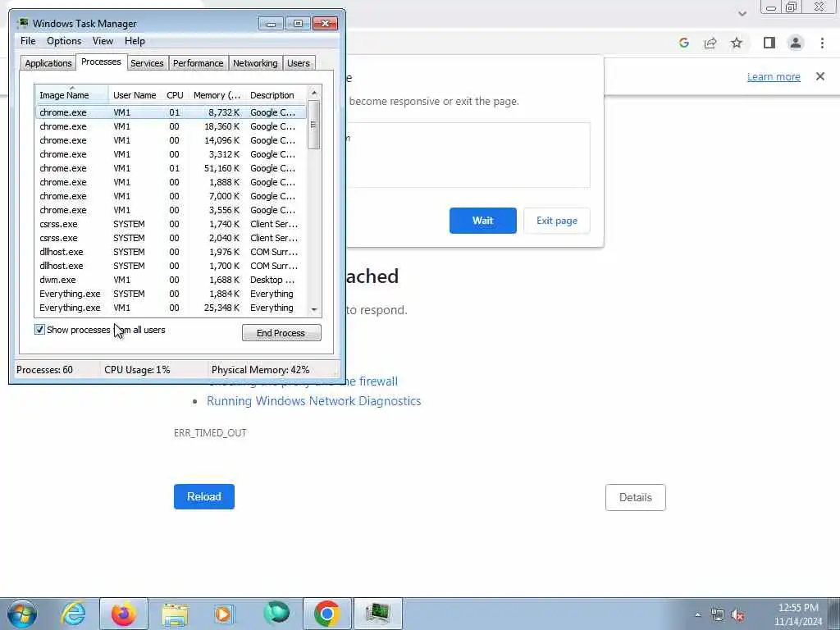The height and width of the screenshot is (630, 840).
Task: Click the Exit page button
Action: (x=557, y=220)
